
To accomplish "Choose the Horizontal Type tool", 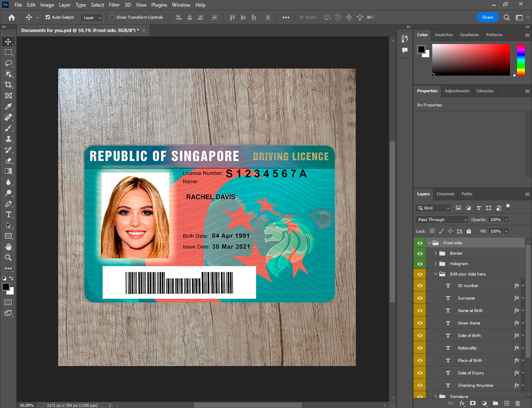I will tap(9, 214).
